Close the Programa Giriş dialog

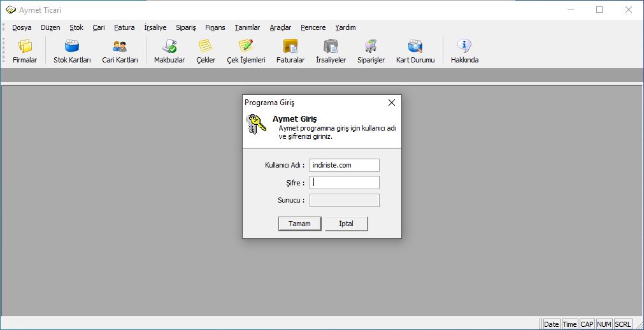[391, 103]
